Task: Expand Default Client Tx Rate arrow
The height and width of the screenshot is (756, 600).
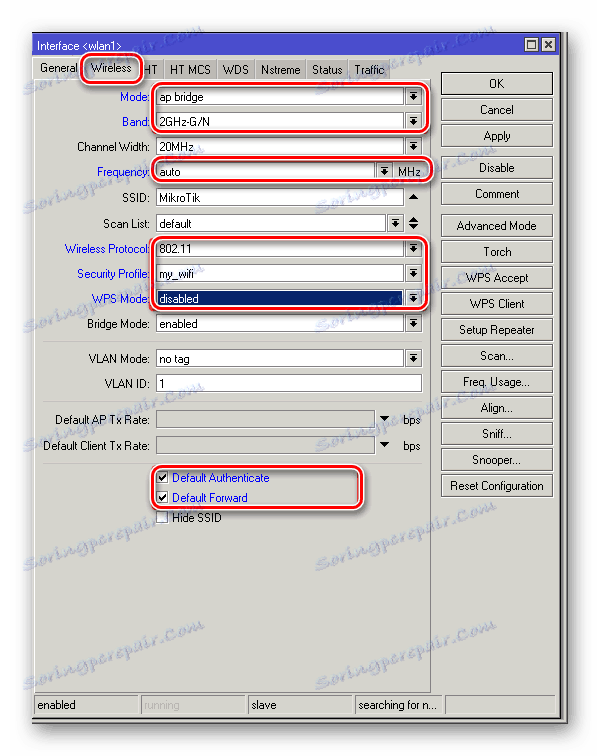Action: click(x=384, y=445)
